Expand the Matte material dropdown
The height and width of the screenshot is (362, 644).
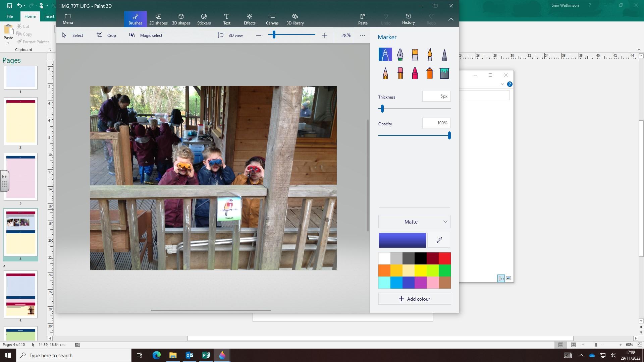[415, 222]
